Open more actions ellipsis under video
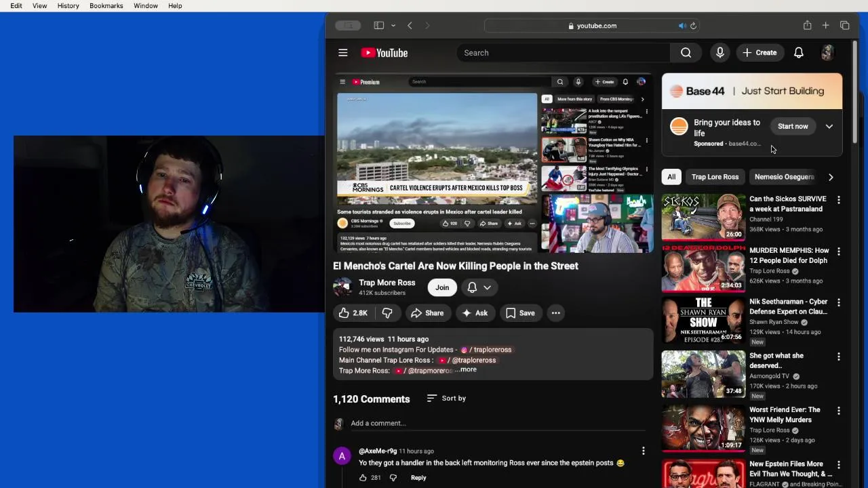Screen dimensions: 868x488 point(555,313)
